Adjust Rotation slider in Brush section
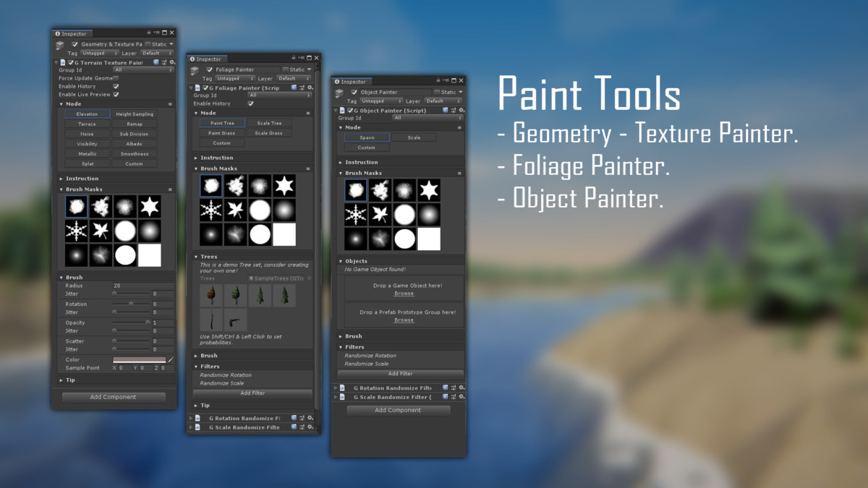 coord(131,304)
